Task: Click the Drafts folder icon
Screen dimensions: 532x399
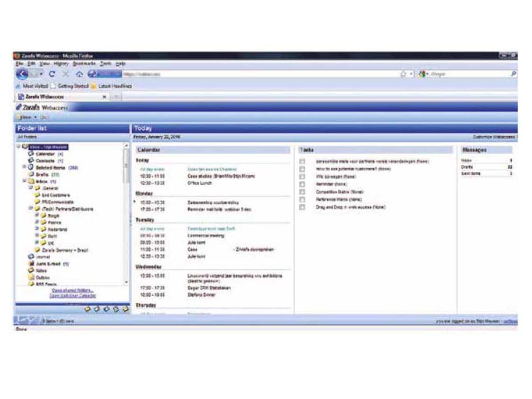Action: click(31, 174)
